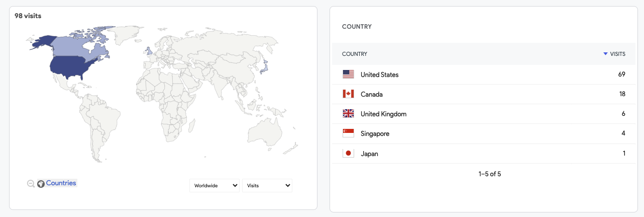Viewport: 644px width, 217px height.
Task: Click the COUNTRY column header
Action: point(355,54)
